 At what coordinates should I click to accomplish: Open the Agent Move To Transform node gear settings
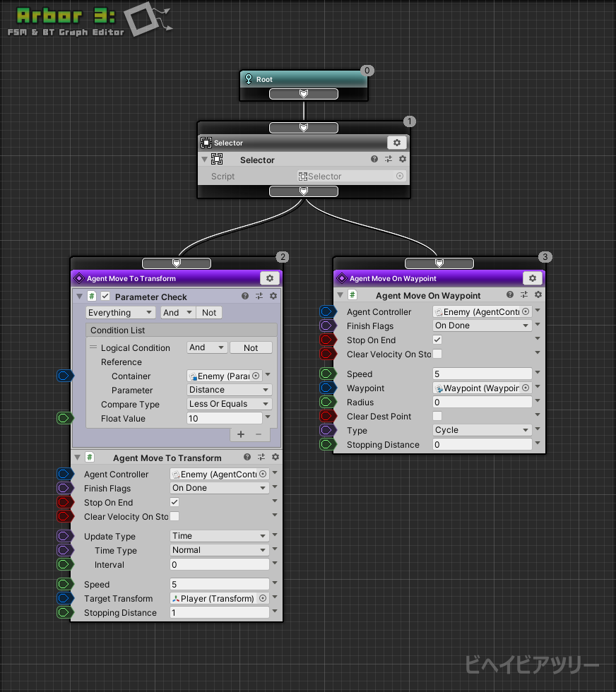click(x=271, y=278)
